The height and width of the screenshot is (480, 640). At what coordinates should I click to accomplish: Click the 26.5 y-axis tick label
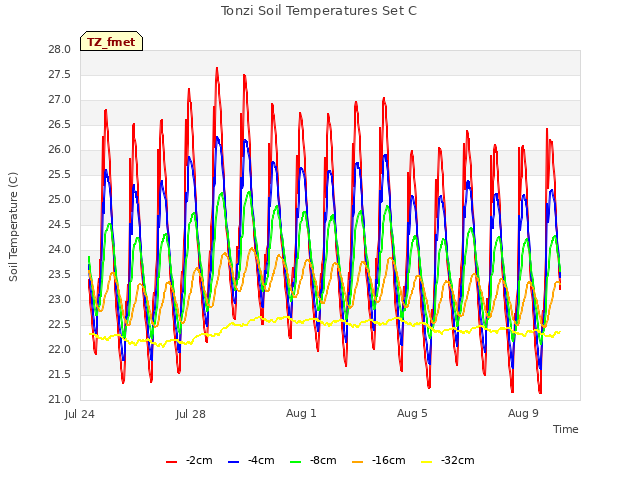pos(60,124)
